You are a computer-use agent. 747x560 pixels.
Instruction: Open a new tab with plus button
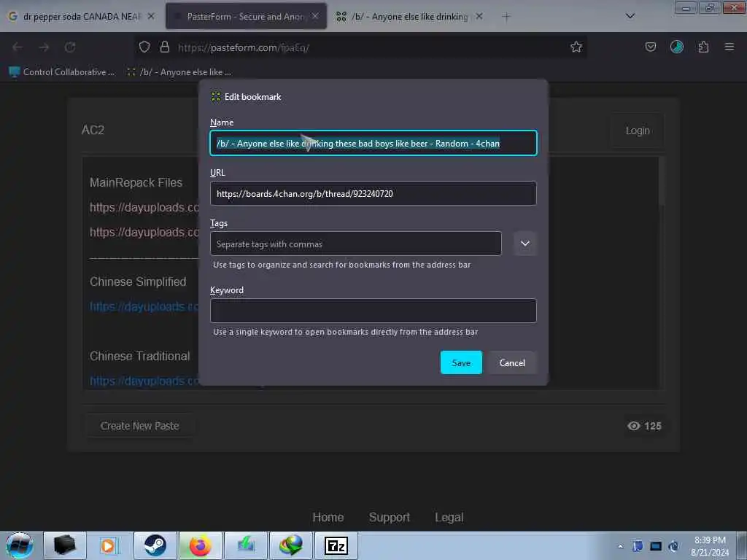[506, 17]
